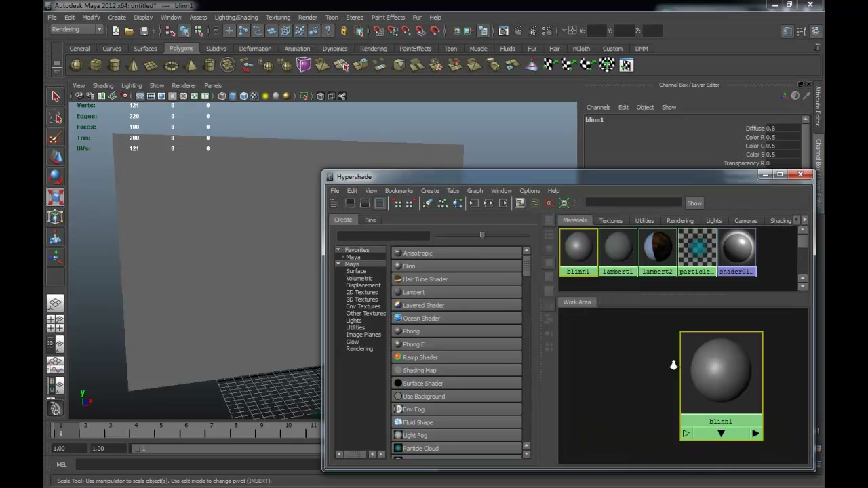Viewport: 868px width, 488px height.
Task: Create a Ramp Shader node
Action: pos(456,357)
